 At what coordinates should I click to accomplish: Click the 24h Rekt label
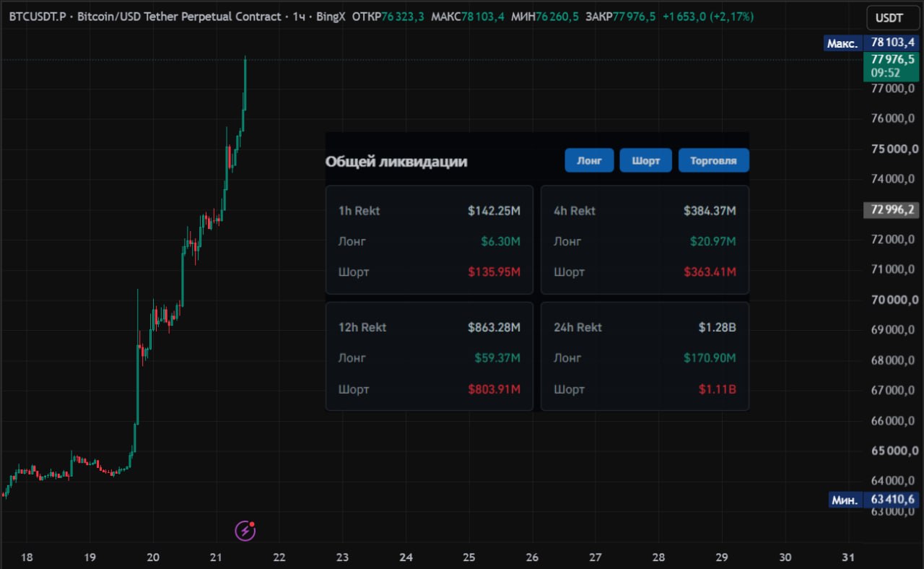[x=577, y=327]
